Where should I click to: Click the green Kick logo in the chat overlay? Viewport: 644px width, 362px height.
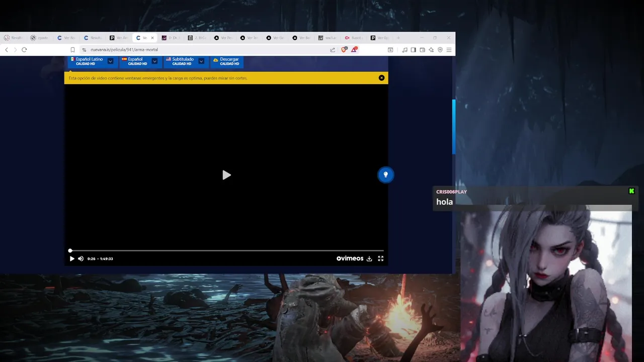tap(631, 191)
